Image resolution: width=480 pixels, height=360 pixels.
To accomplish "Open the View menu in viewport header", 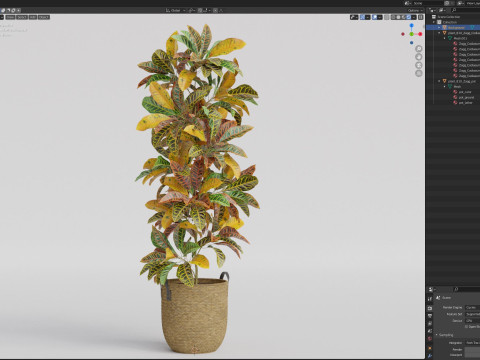I will 10,17.
